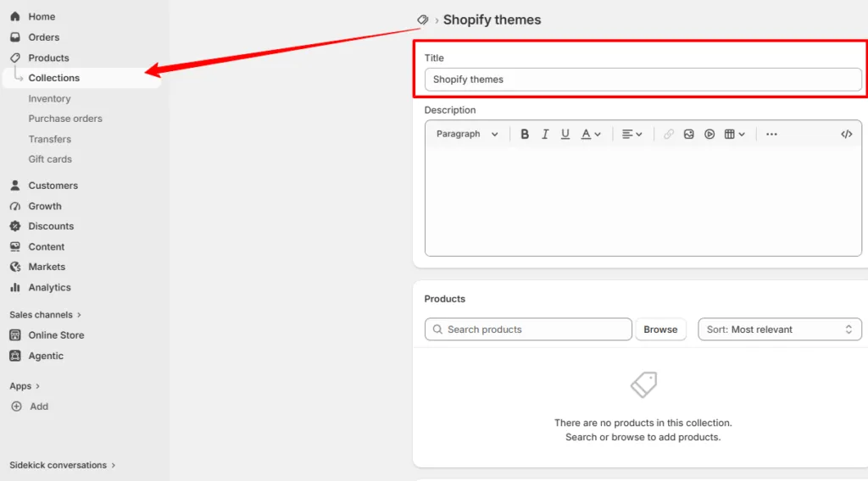Focus the Search products field
This screenshot has width=868, height=481.
(528, 329)
